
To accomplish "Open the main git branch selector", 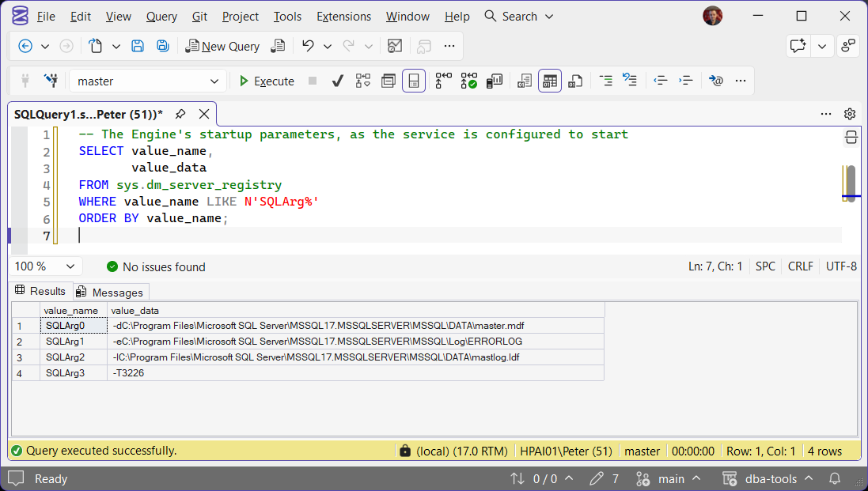I will coord(668,479).
